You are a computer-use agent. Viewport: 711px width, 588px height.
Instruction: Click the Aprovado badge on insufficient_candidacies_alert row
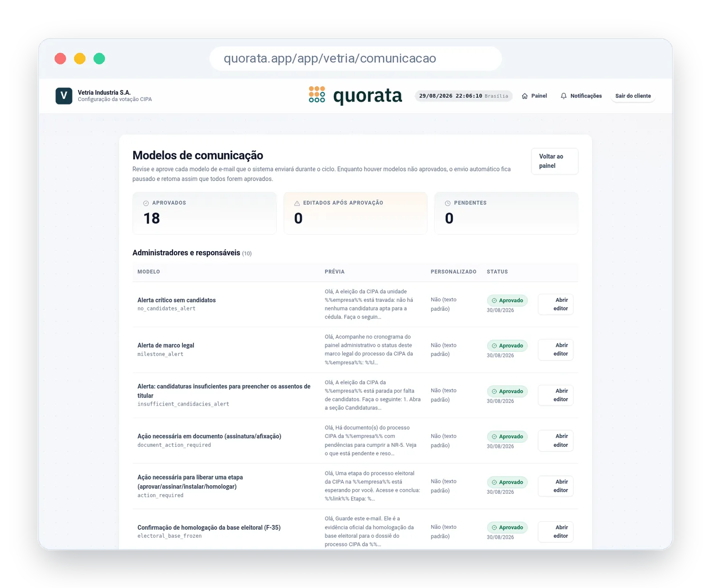click(507, 391)
